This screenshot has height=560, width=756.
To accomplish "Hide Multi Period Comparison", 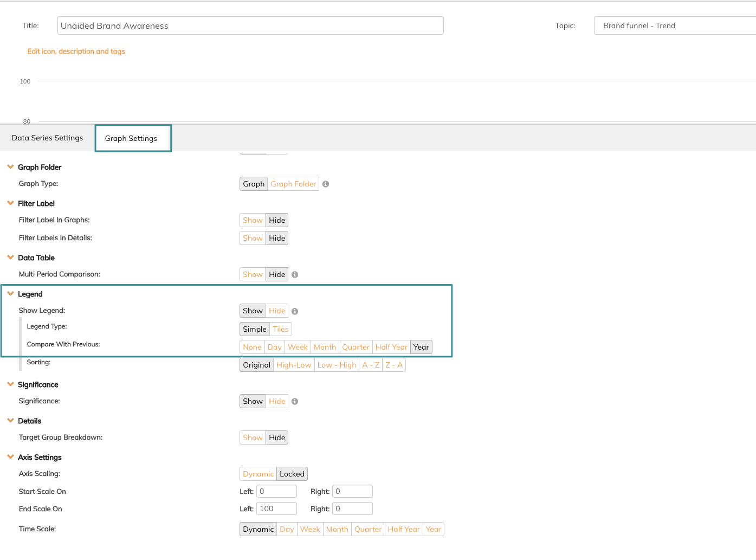I will coord(277,274).
